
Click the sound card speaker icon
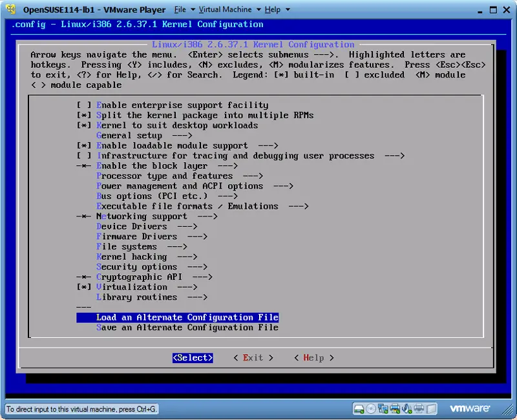pos(407,409)
